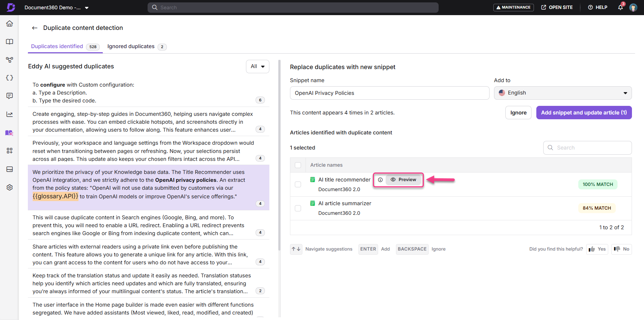Check the checkbox for AI article summarizer
This screenshot has width=644, height=320.
pyautogui.click(x=298, y=208)
